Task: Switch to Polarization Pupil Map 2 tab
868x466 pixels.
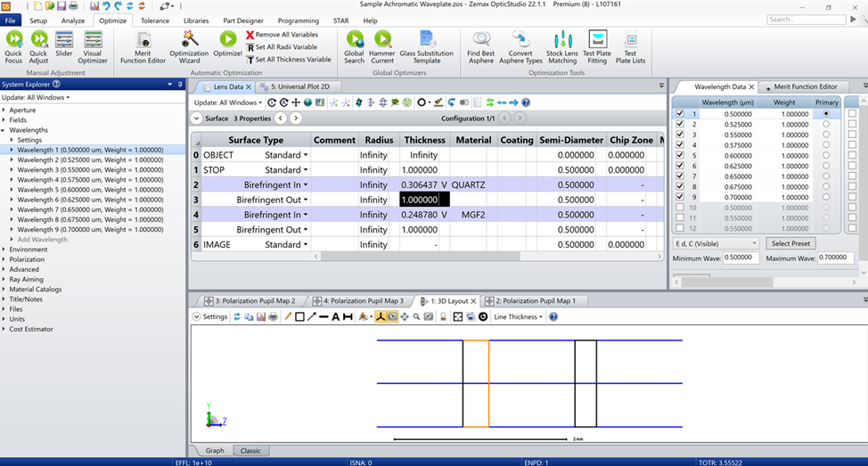Action: point(254,301)
